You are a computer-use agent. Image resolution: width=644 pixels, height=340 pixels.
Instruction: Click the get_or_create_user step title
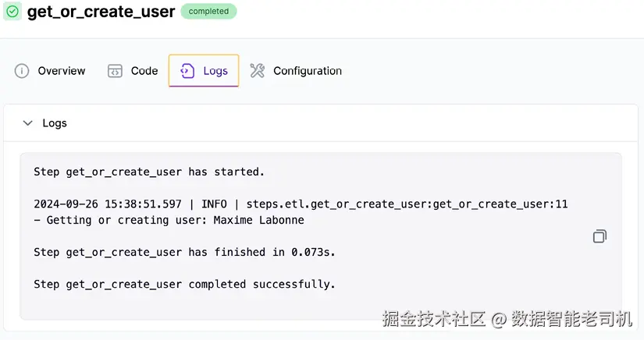[x=101, y=12]
